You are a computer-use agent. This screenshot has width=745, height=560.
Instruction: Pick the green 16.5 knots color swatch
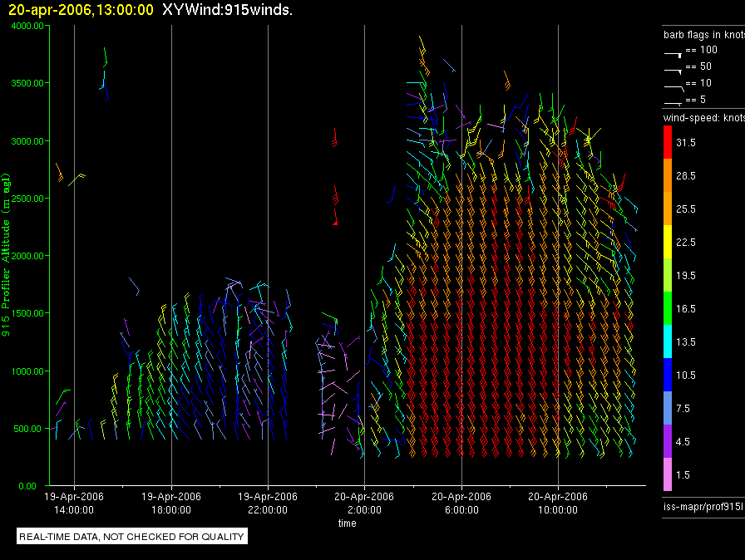(668, 308)
